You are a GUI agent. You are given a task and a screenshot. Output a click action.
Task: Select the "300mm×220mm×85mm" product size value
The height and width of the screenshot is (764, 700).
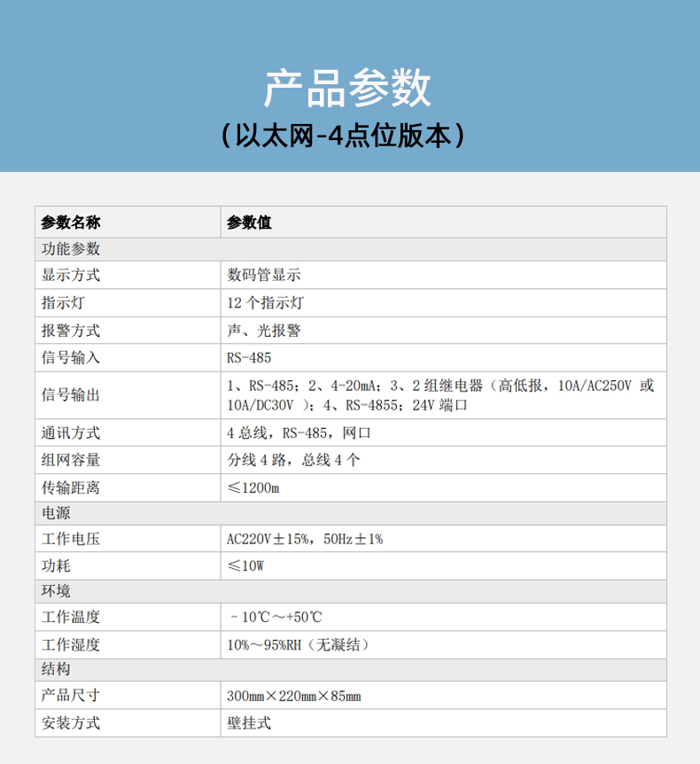click(294, 696)
